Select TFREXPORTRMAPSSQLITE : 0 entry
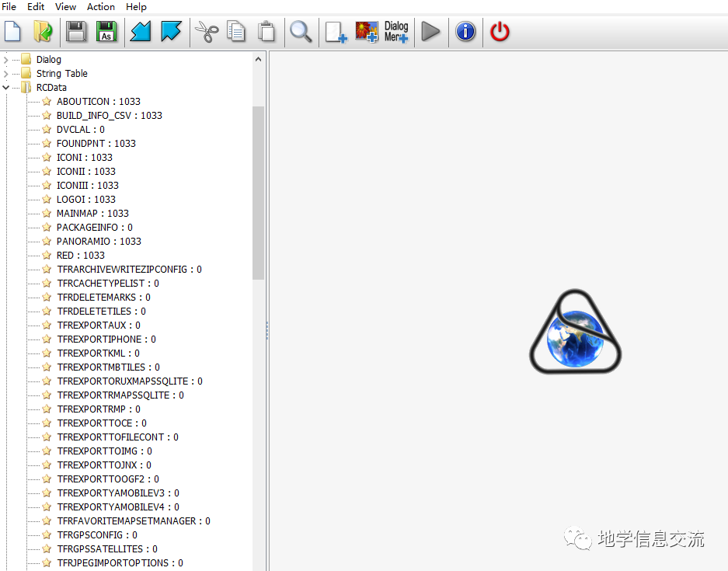728x571 pixels. (x=120, y=395)
